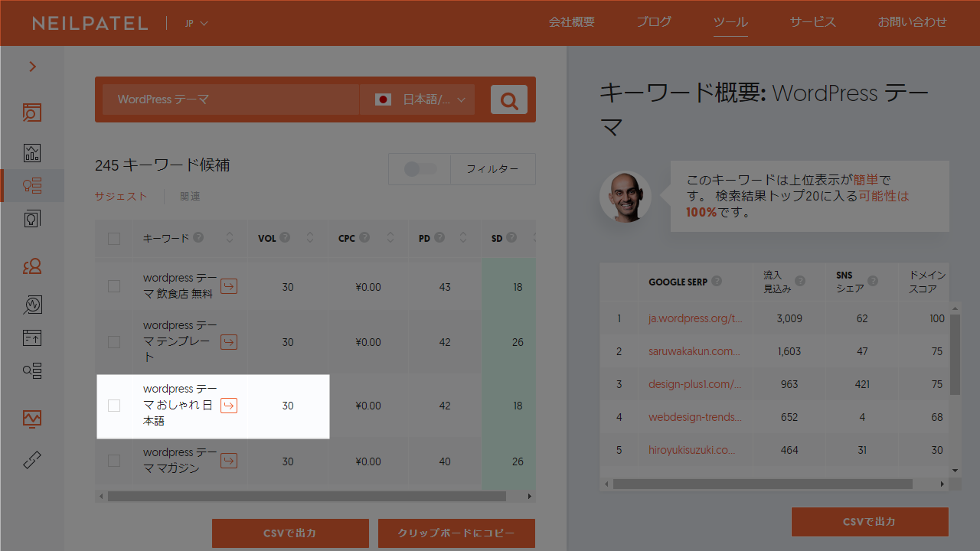The height and width of the screenshot is (551, 980).
Task: Open the site audit monitor icon
Action: click(x=32, y=419)
